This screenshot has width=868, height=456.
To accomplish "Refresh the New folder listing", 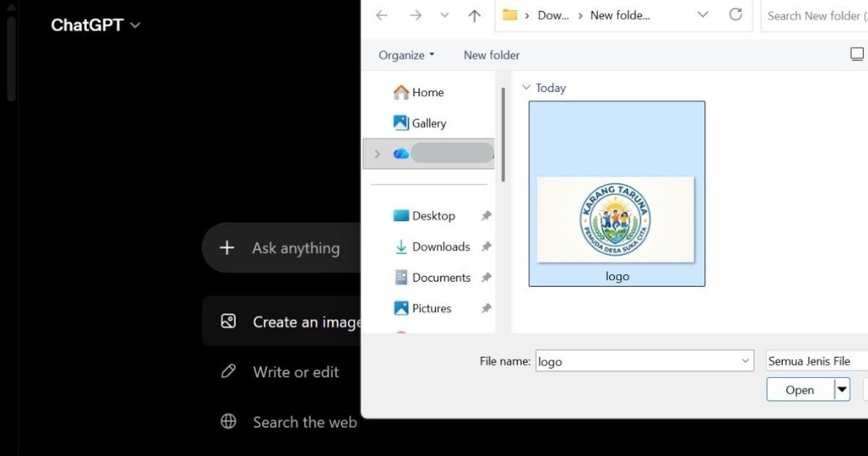I will tap(736, 14).
